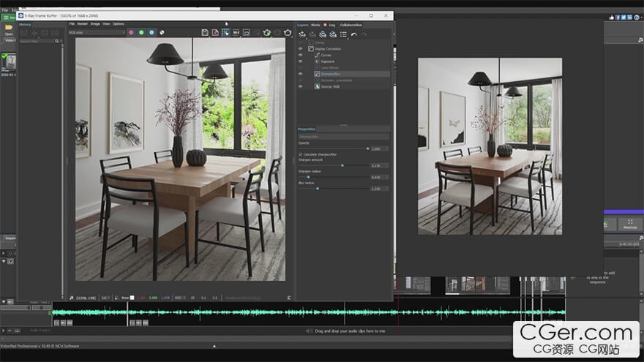Screen dimensions: 644x362
Task: Toggle visibility of Display Correction layer
Action: (300, 49)
